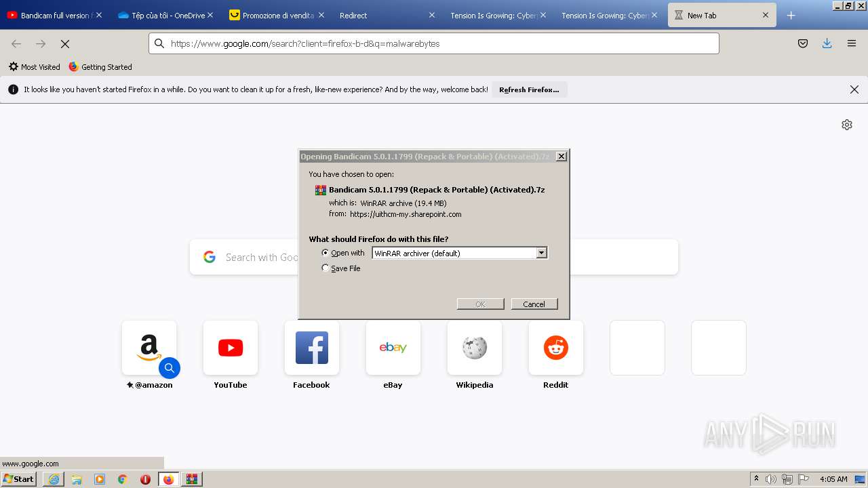
Task: Open media player icon on taskbar
Action: click(100, 479)
